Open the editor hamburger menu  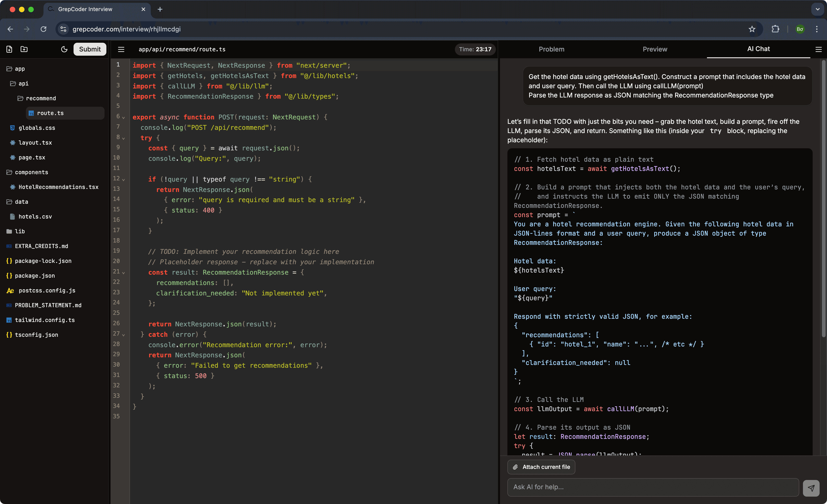[121, 49]
